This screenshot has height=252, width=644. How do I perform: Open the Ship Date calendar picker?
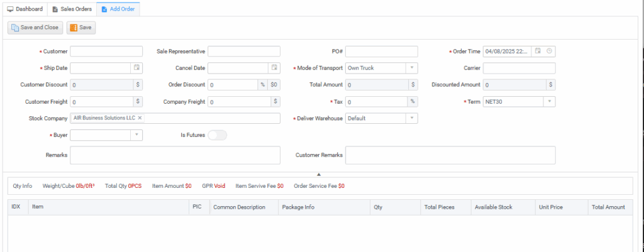137,68
